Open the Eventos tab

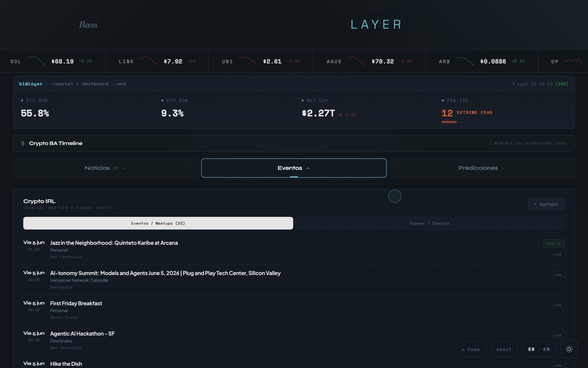coord(294,168)
